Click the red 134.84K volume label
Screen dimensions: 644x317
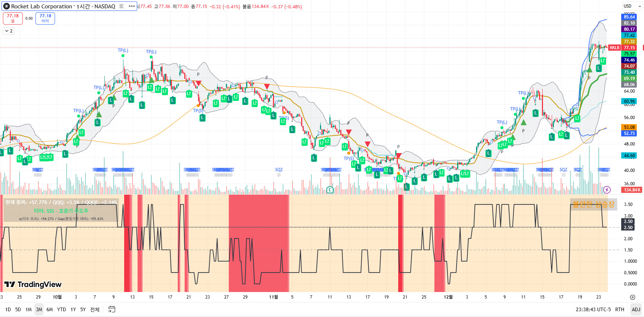point(632,190)
